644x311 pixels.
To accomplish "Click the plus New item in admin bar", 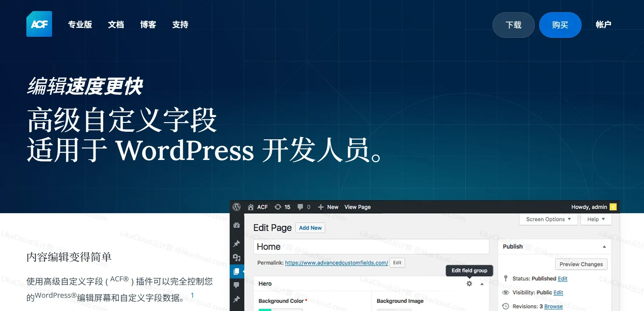I will pyautogui.click(x=328, y=207).
